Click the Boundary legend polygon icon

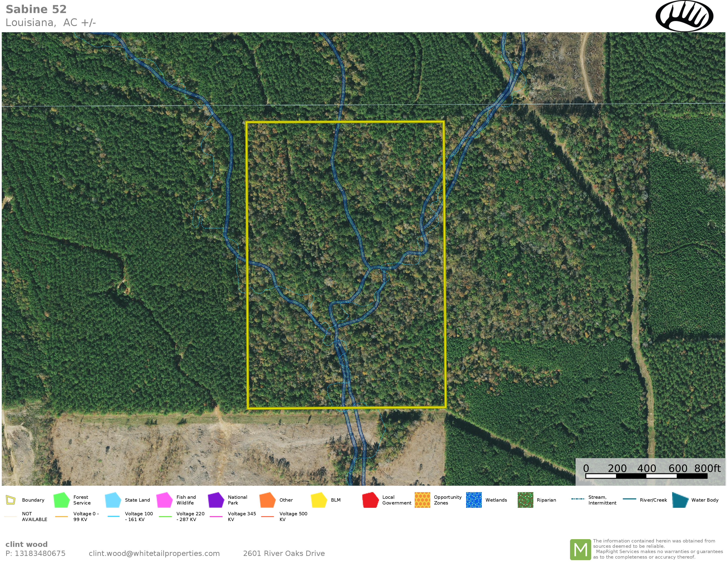pos(11,500)
